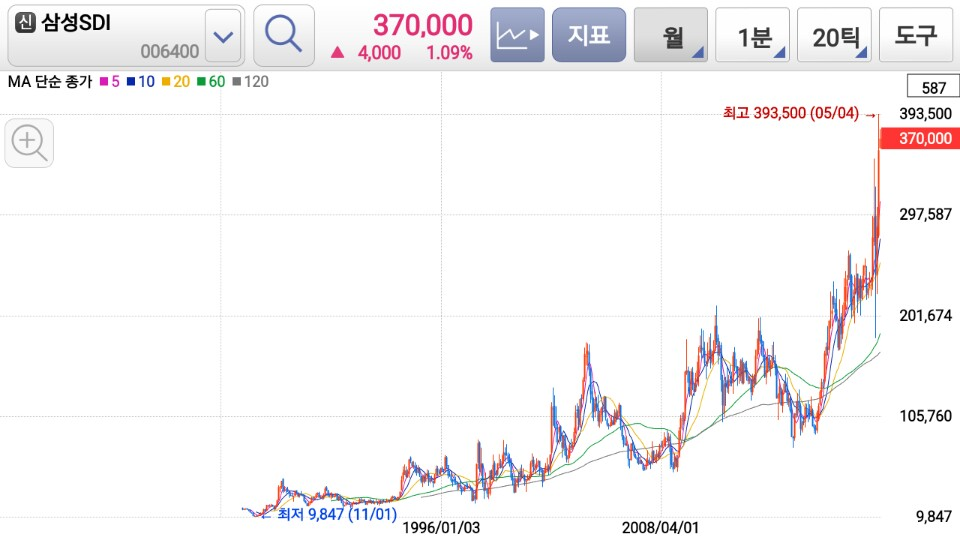This screenshot has width=960, height=540.
Task: Choose the 1분 minute interval dropdown
Action: coord(752,35)
